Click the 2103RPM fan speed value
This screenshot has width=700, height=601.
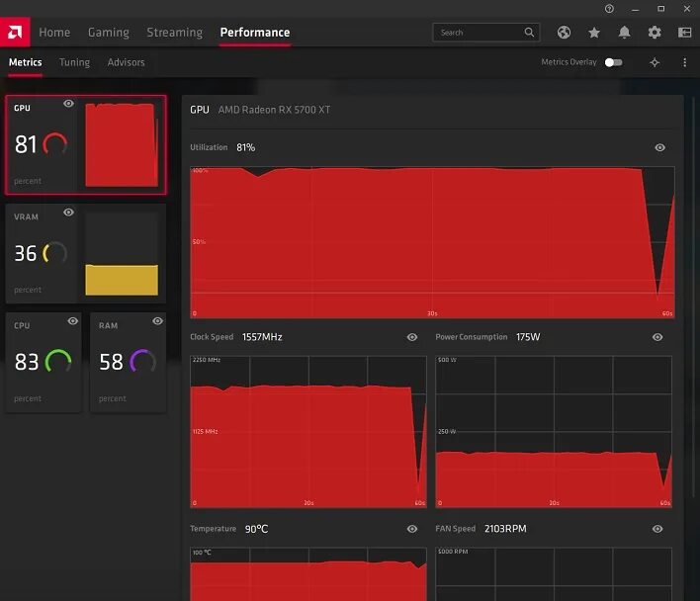click(505, 529)
